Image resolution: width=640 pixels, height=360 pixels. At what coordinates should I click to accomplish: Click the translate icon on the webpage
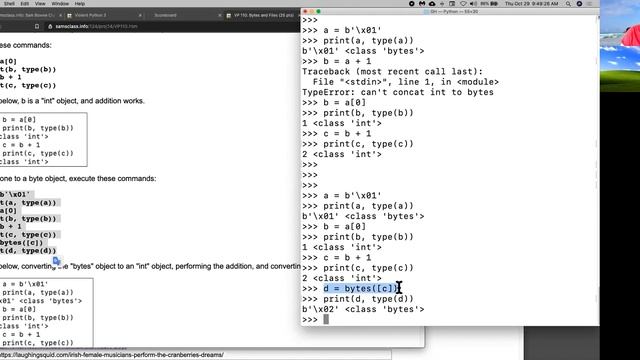[56, 260]
